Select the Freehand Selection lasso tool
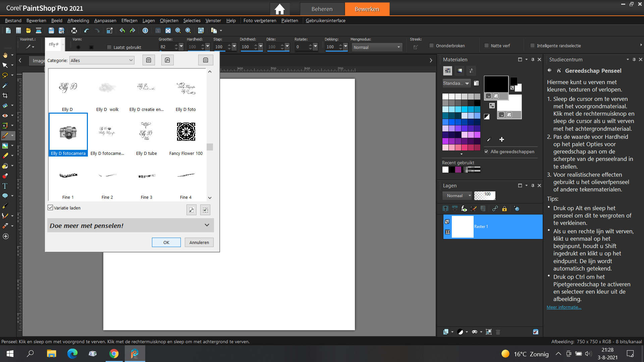 tap(5, 75)
